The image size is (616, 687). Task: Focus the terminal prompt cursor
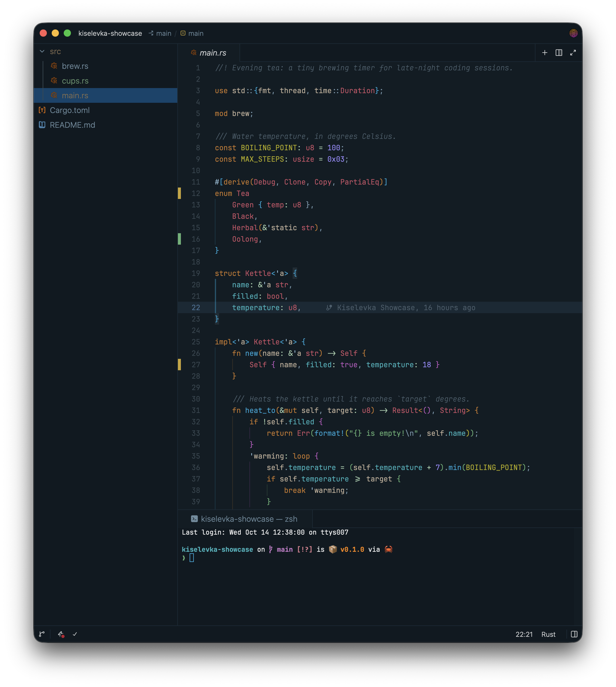point(192,558)
